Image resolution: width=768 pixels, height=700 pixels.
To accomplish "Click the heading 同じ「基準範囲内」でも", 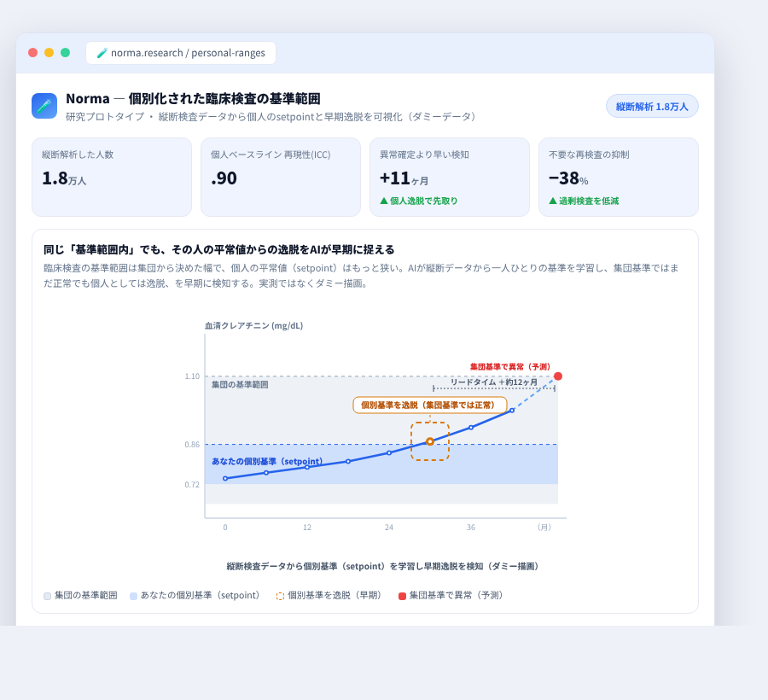I will click(x=219, y=250).
